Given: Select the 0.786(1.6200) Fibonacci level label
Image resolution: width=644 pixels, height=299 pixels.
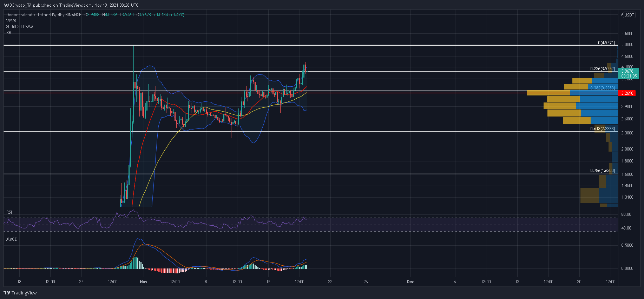Looking at the screenshot, I should (x=603, y=171).
